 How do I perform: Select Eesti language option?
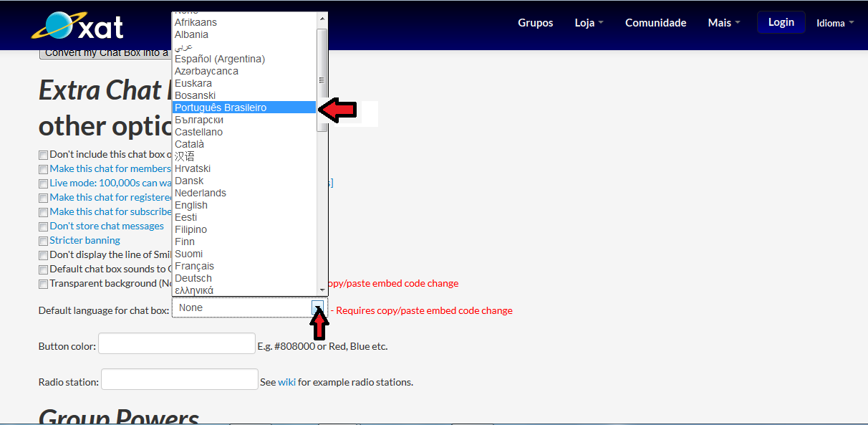[244, 217]
